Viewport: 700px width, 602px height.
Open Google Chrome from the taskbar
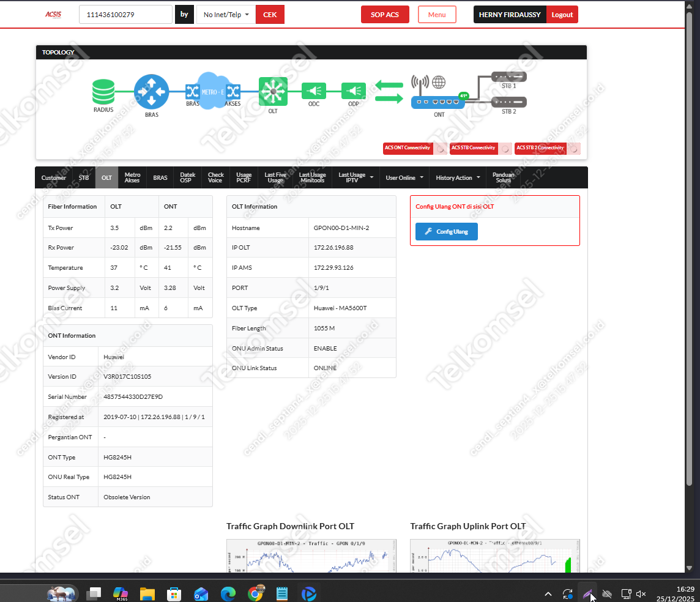[x=255, y=594]
